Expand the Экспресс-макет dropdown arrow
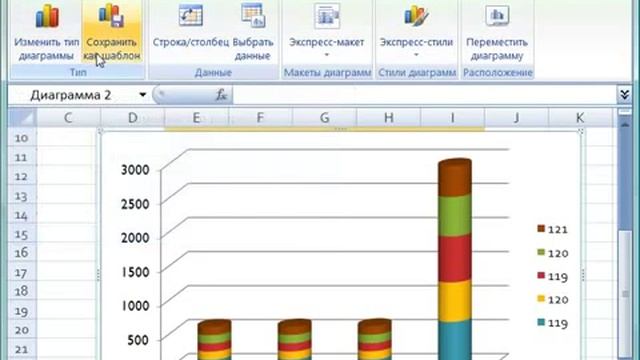Screen dimensions: 640x360 [x=327, y=55]
